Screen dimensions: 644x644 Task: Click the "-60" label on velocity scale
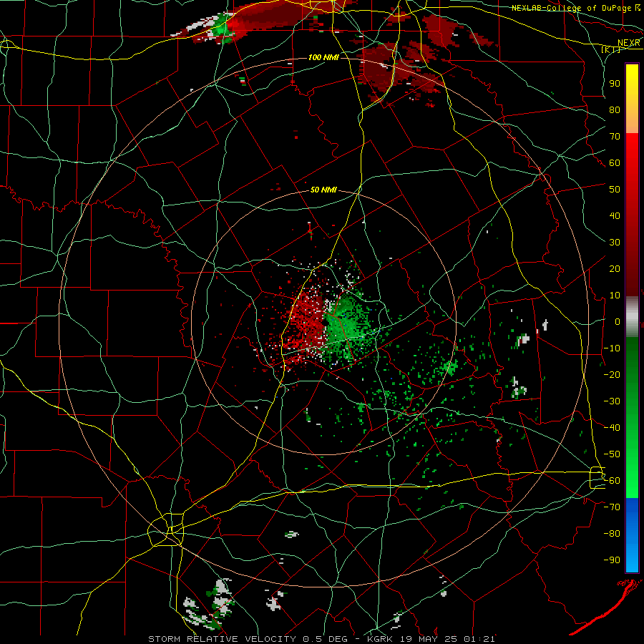(612, 481)
